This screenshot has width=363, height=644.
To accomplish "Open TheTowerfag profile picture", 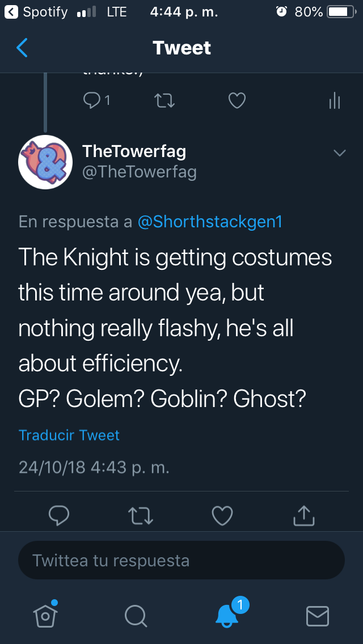I will 45,162.
